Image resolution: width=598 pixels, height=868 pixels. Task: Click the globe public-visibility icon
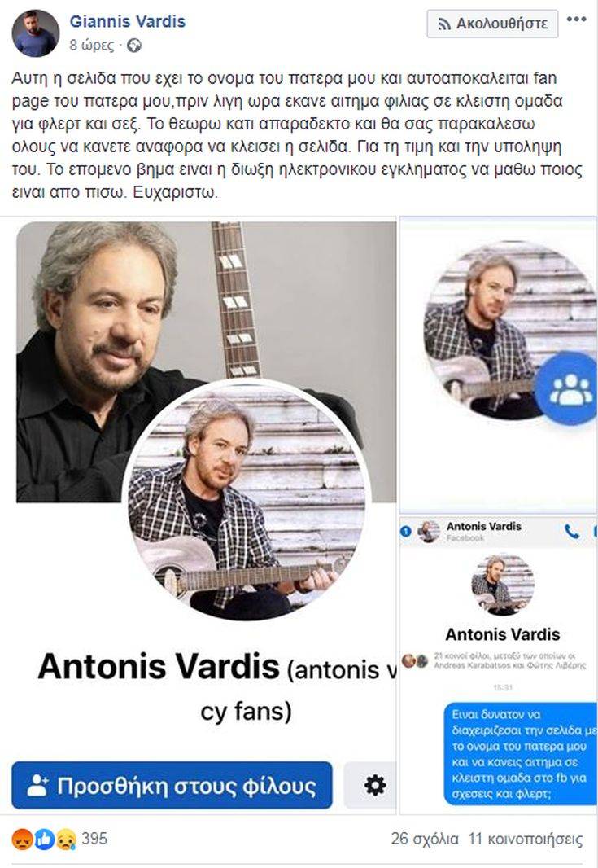[134, 46]
